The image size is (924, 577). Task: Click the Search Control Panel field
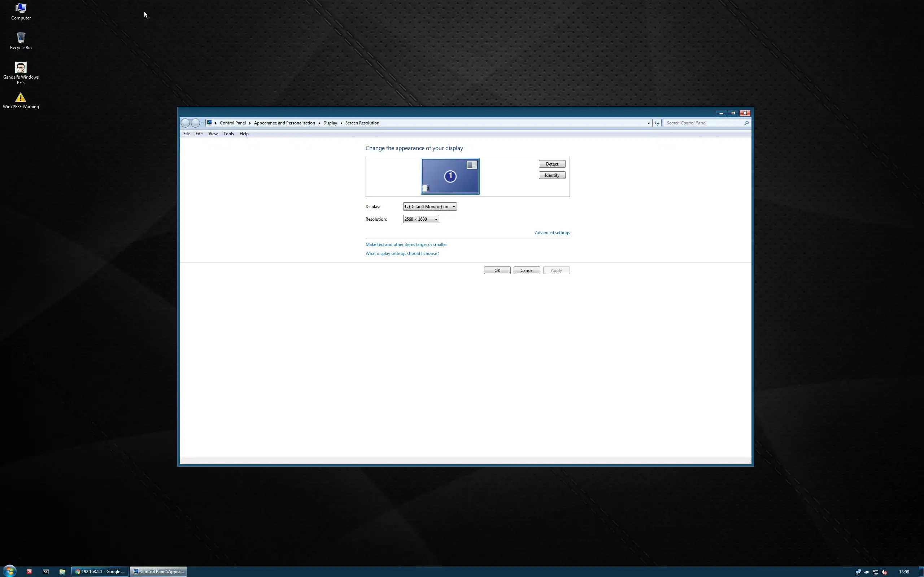pyautogui.click(x=704, y=123)
